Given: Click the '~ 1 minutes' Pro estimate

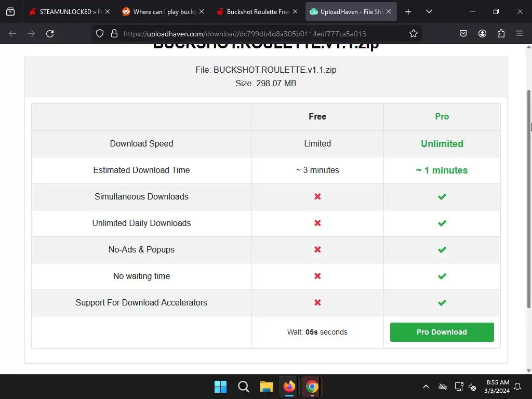Looking at the screenshot, I should (x=442, y=170).
